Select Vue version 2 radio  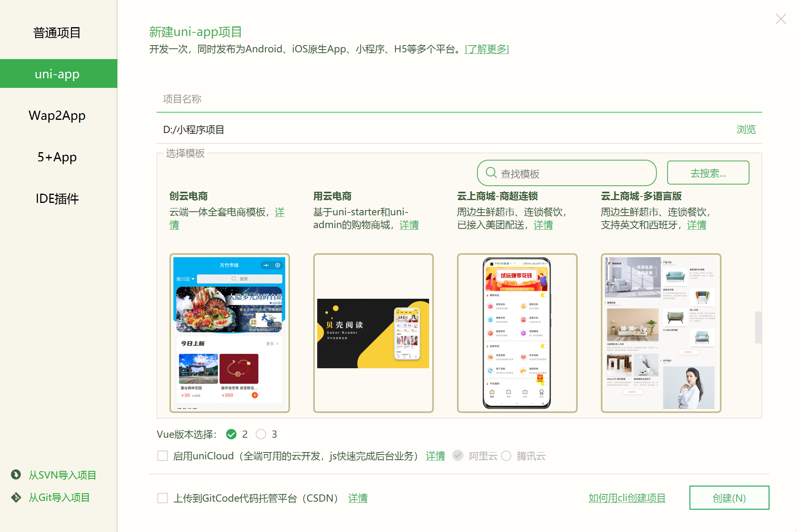point(231,434)
